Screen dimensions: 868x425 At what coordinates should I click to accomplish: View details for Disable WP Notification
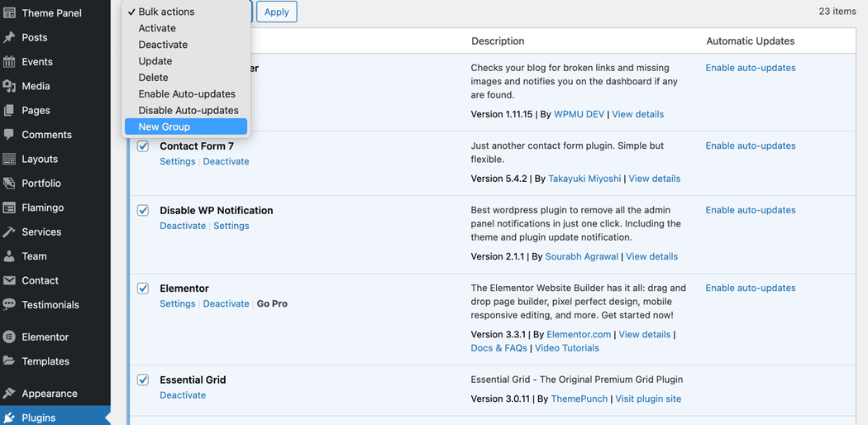(x=651, y=257)
